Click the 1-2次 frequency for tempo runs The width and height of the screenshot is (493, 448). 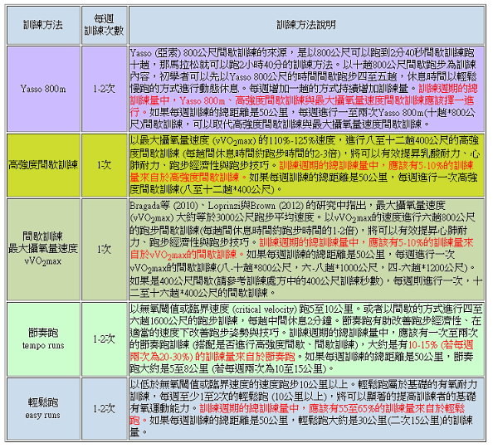click(x=105, y=339)
